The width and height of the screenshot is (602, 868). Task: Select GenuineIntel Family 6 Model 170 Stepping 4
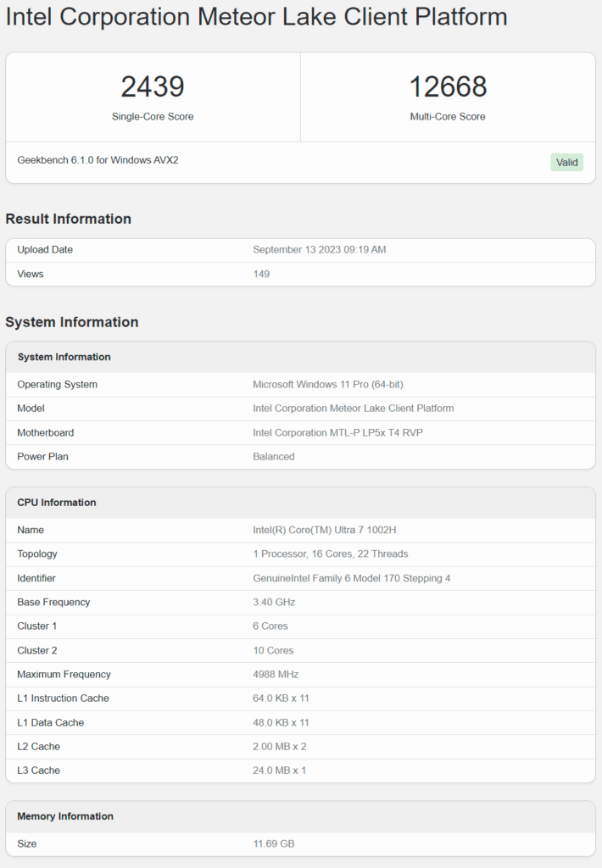tap(352, 578)
